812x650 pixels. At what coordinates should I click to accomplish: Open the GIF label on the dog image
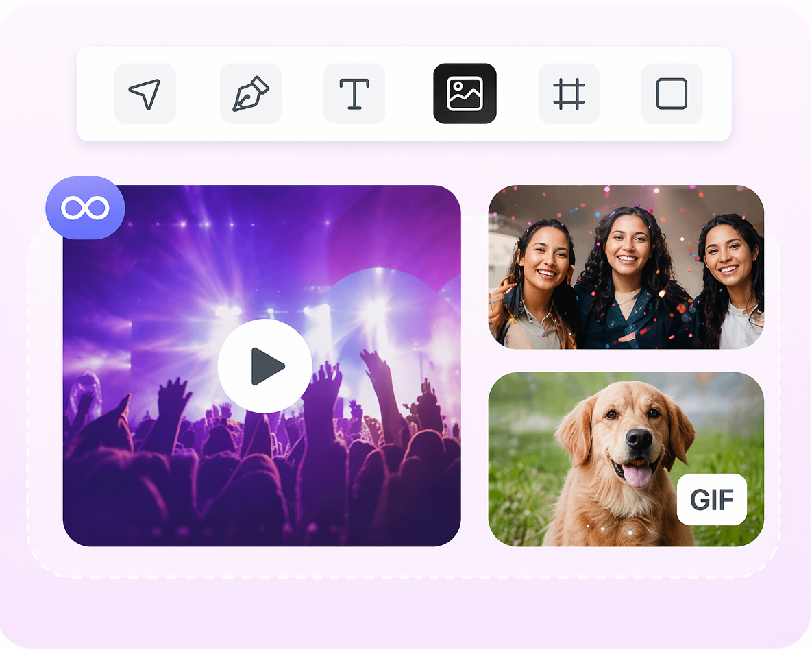(712, 501)
